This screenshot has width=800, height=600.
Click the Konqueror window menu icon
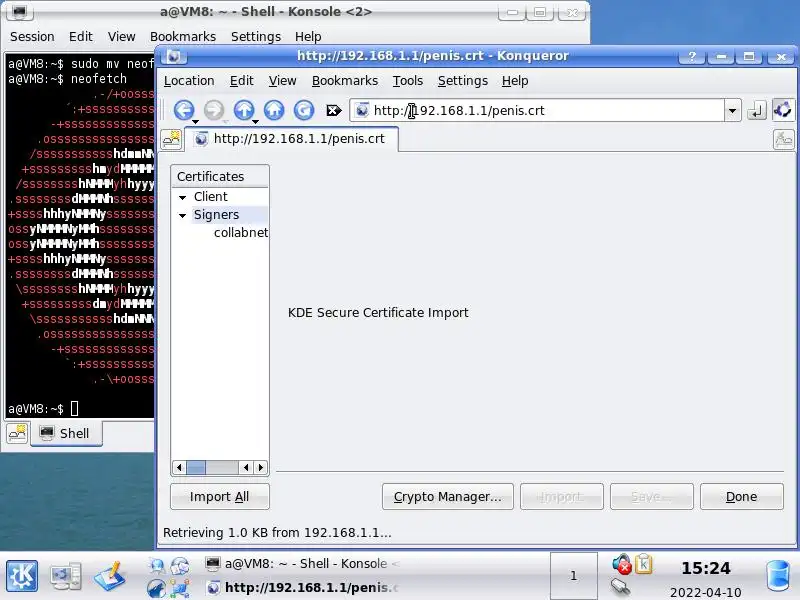coord(173,56)
